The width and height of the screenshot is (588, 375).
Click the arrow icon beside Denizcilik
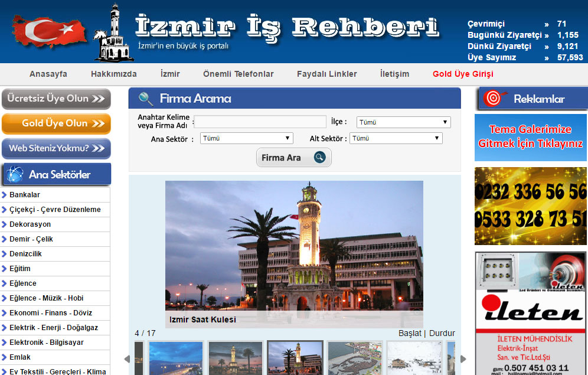coord(4,254)
